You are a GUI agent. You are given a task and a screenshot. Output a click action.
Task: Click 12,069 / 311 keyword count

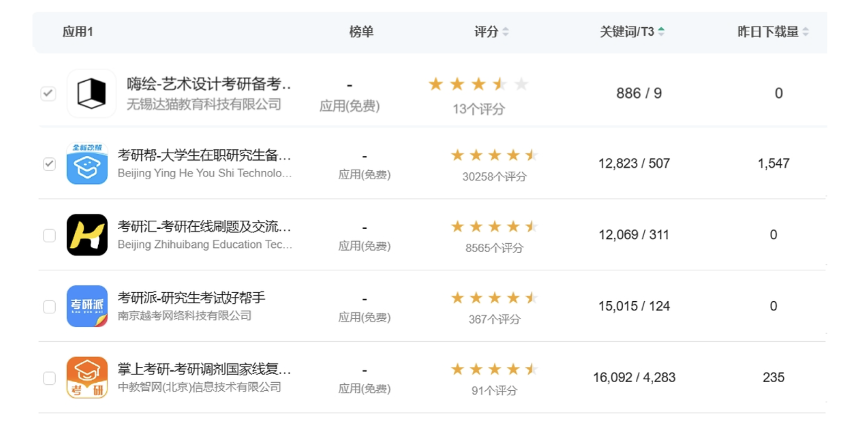pyautogui.click(x=634, y=235)
